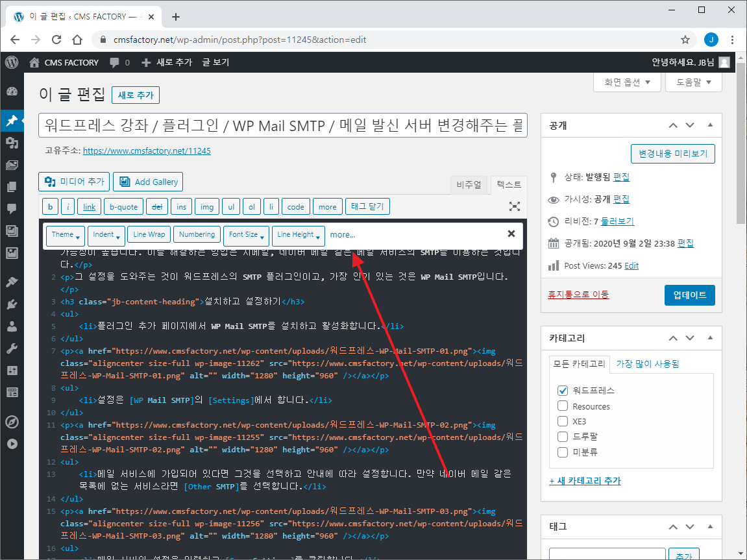Open the Users icon in sidebar
This screenshot has height=560, width=747.
tap(12, 326)
